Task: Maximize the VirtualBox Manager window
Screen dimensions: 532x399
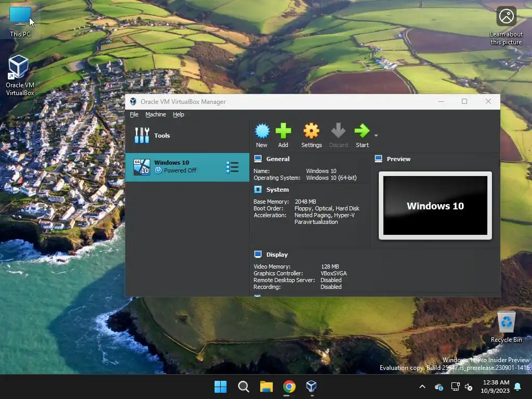Action: (464, 101)
